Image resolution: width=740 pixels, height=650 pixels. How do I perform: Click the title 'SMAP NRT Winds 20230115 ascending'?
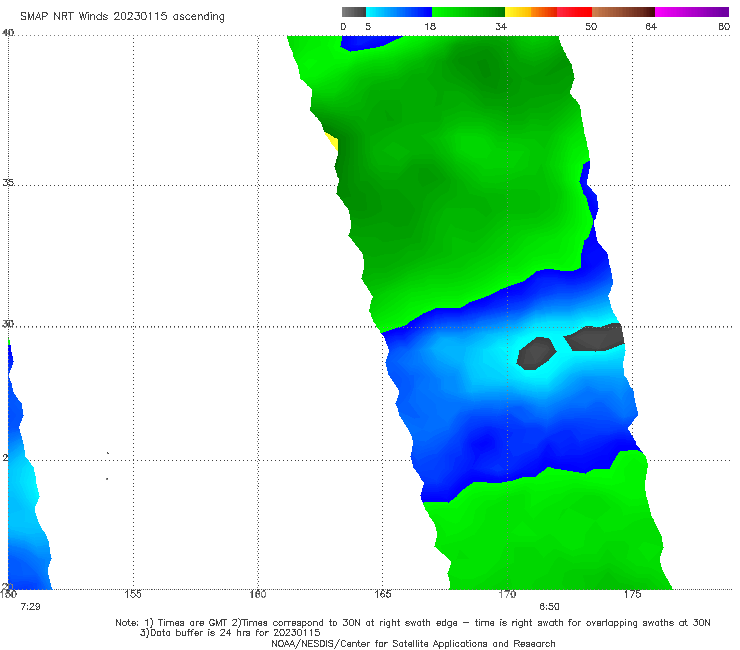(x=122, y=17)
